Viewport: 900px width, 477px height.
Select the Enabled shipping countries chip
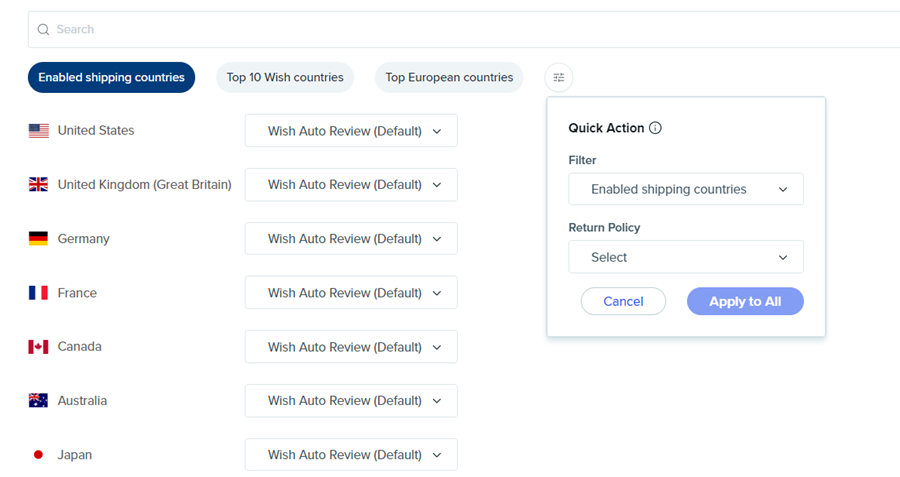111,77
